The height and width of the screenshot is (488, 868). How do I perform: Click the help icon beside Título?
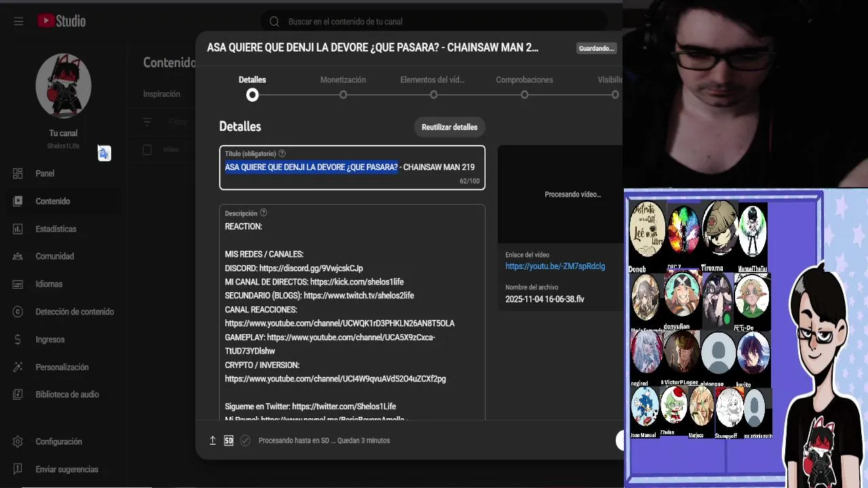click(282, 154)
